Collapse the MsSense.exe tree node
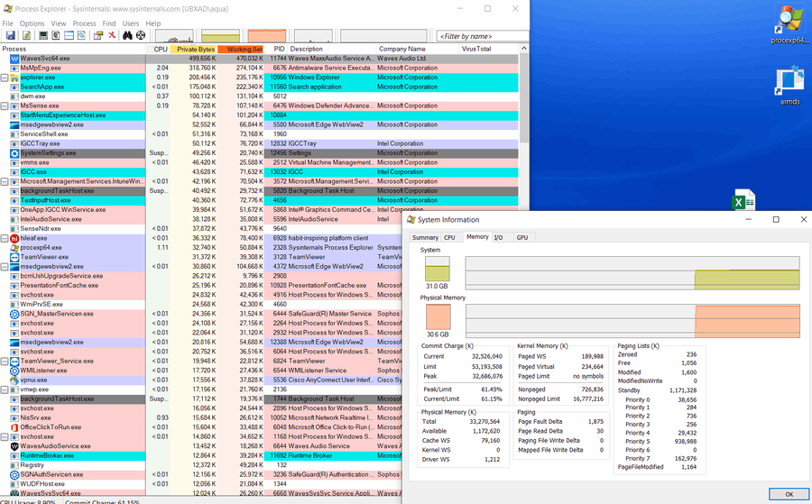 [5, 105]
